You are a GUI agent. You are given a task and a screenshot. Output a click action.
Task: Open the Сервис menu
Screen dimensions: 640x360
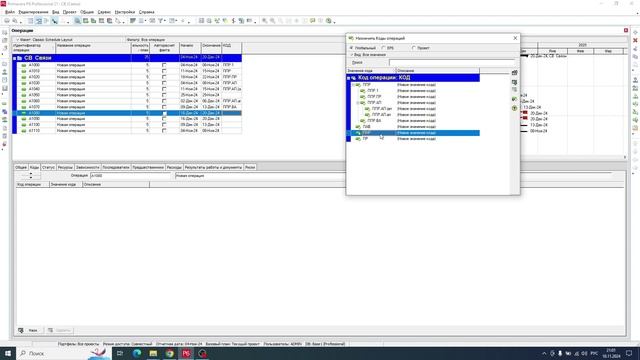[104, 12]
